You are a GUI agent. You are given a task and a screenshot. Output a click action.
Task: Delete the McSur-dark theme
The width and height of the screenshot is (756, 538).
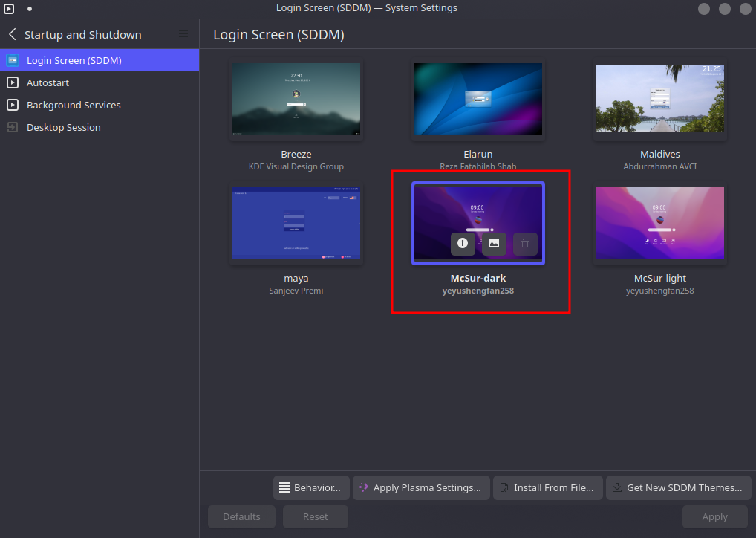525,243
